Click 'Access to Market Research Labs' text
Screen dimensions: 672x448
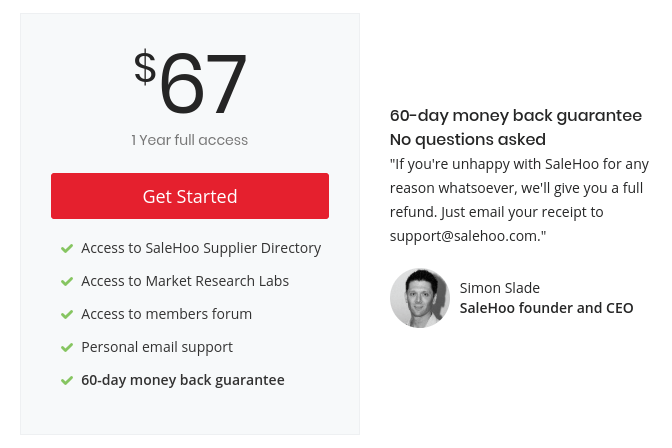(185, 281)
